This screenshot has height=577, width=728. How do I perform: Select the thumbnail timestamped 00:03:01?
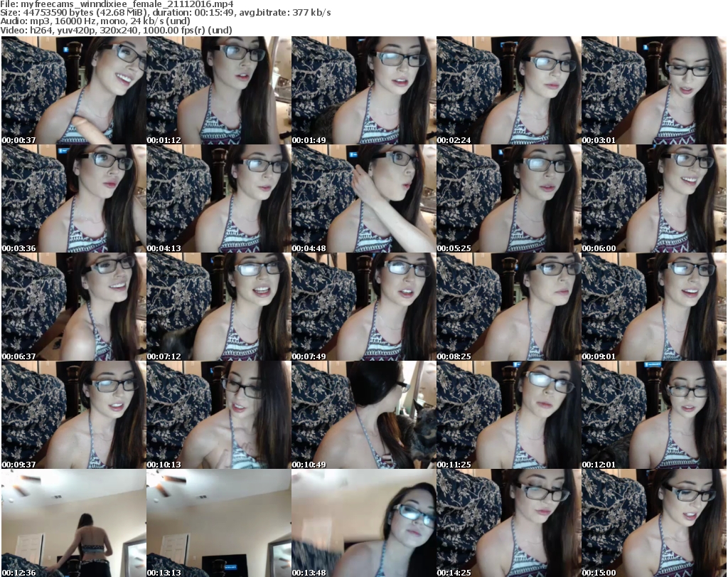point(654,90)
